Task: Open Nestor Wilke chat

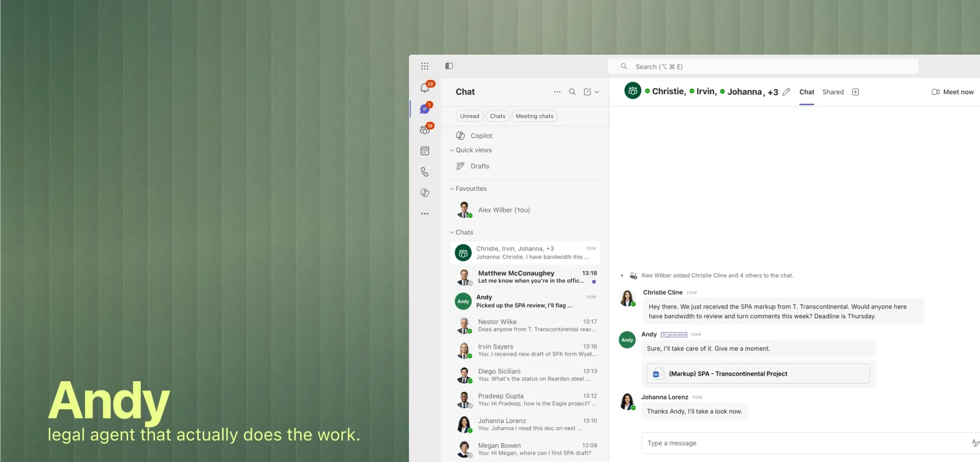Action: pyautogui.click(x=525, y=326)
